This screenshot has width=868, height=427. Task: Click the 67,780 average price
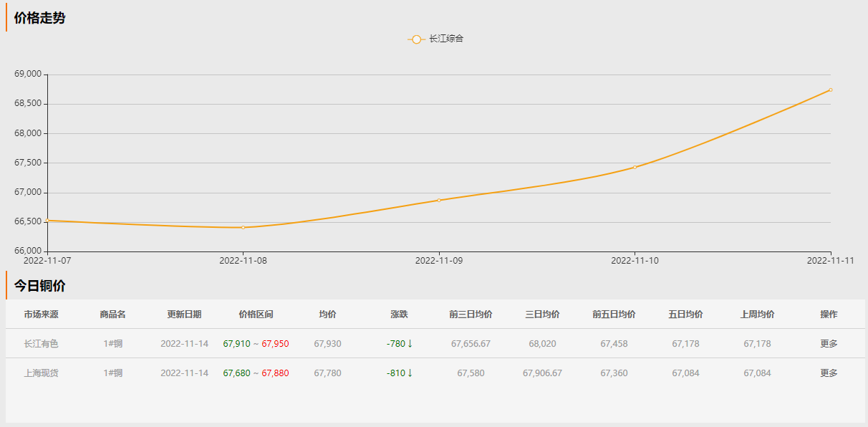tap(327, 373)
